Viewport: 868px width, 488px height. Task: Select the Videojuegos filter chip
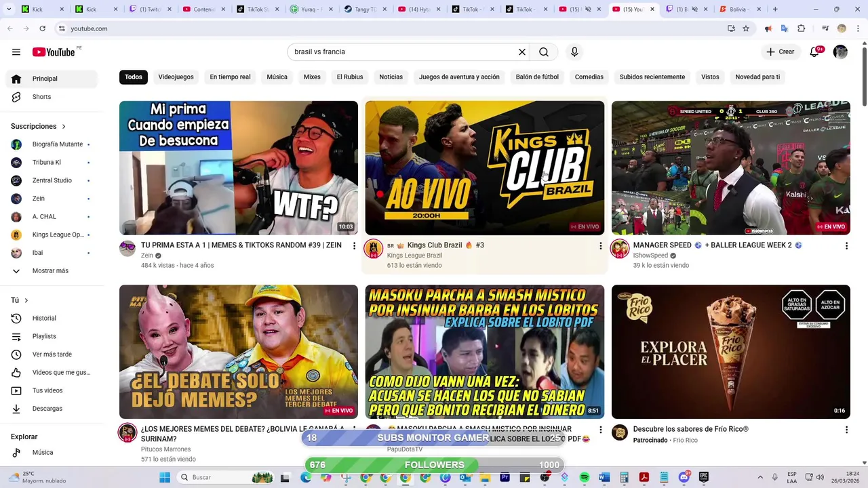coord(176,77)
